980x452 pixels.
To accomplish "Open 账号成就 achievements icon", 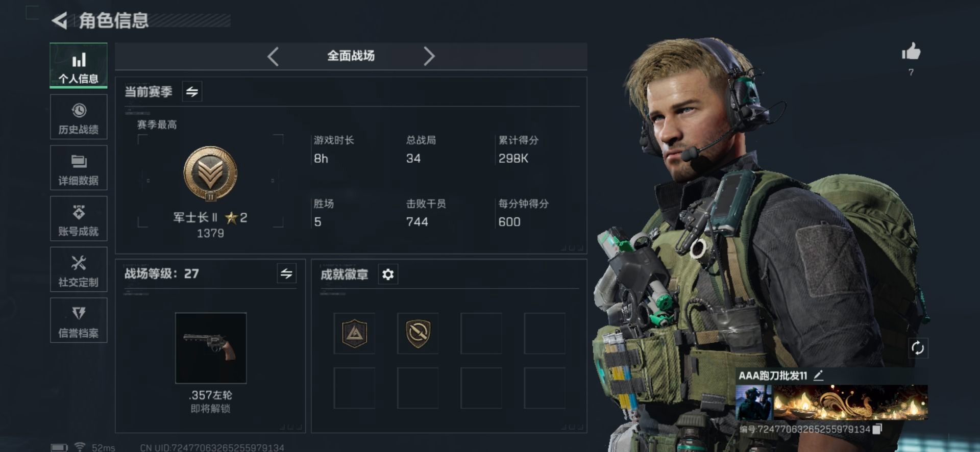I will point(79,212).
